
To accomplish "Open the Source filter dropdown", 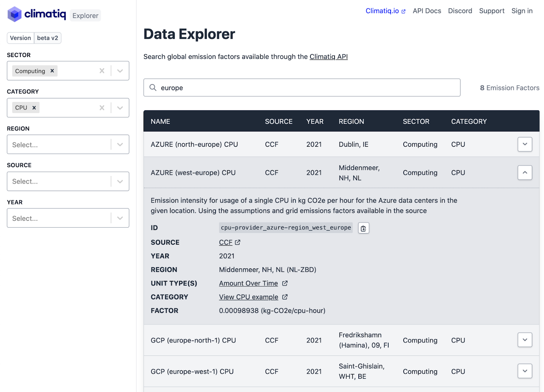I will [120, 181].
